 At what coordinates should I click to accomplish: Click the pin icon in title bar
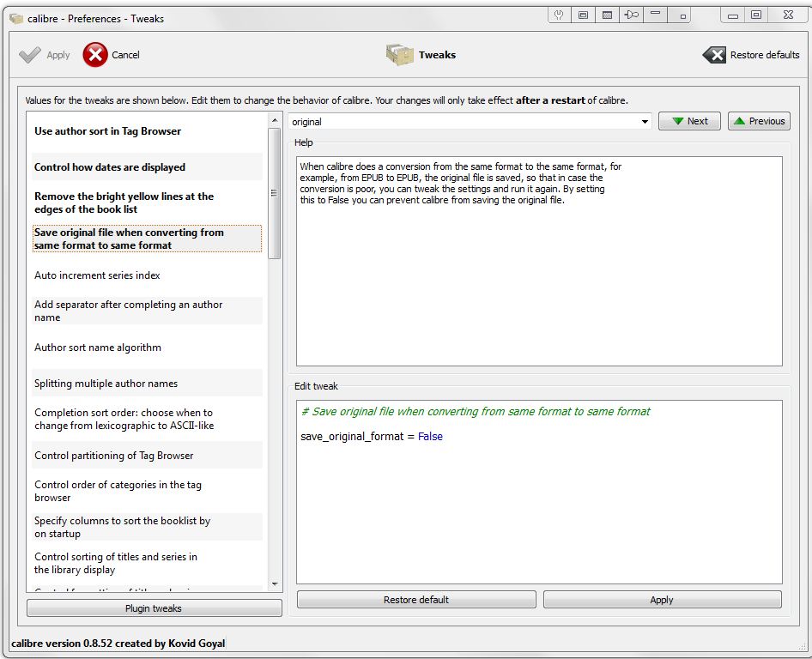(x=631, y=15)
